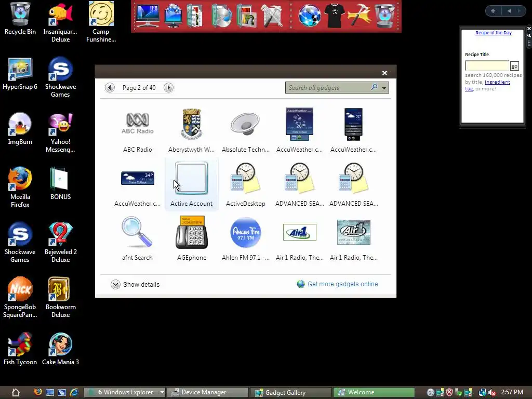Viewport: 532px width, 399px height.
Task: Click the sidebar previous arrow button
Action: [x=509, y=11]
